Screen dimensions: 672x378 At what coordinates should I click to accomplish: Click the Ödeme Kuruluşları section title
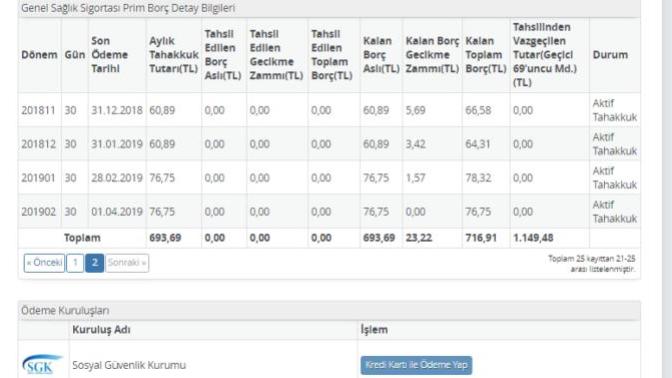click(x=65, y=310)
